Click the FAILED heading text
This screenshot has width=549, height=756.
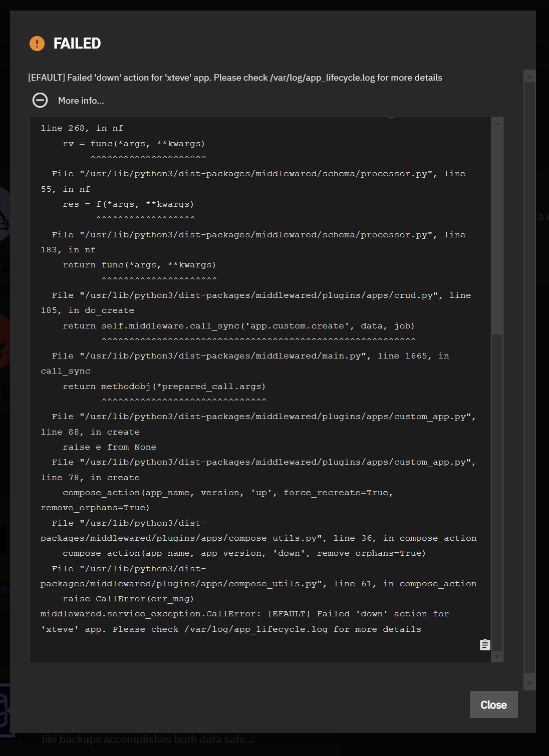pos(77,44)
